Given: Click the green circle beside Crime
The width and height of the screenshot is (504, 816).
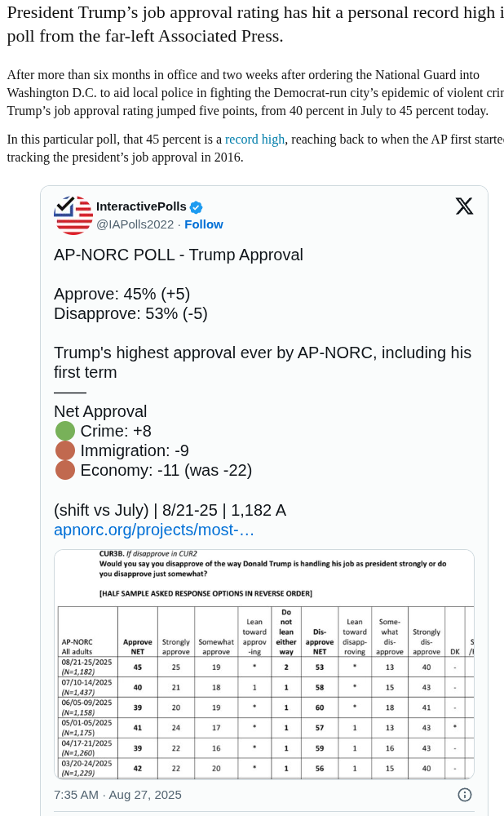Looking at the screenshot, I should pyautogui.click(x=65, y=432).
